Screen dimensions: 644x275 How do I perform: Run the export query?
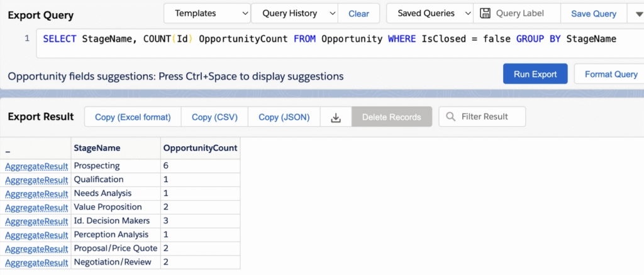(x=535, y=74)
